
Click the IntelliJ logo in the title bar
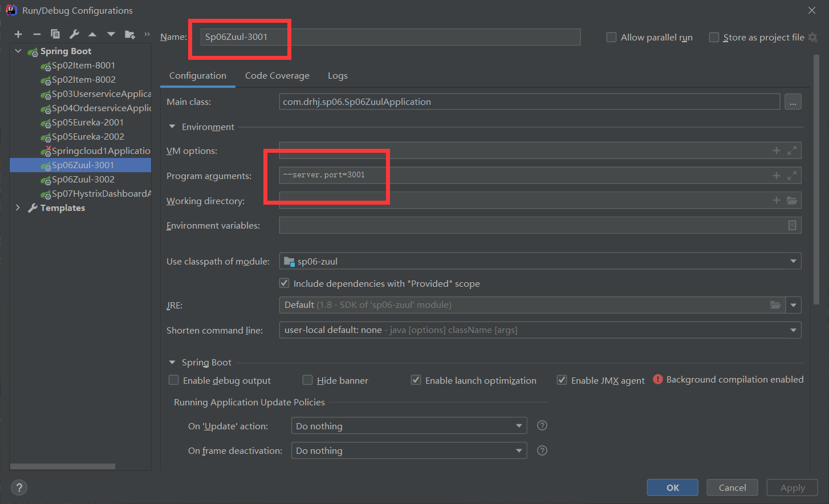pyautogui.click(x=11, y=10)
